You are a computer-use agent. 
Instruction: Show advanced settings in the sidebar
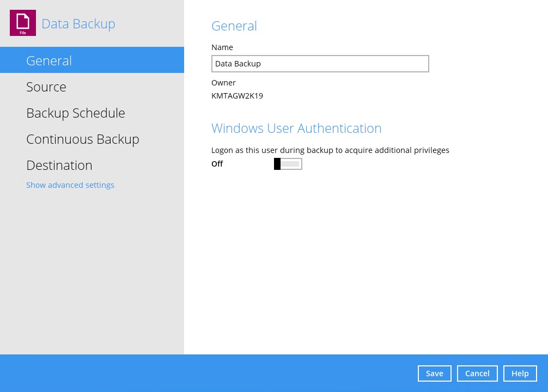(70, 185)
